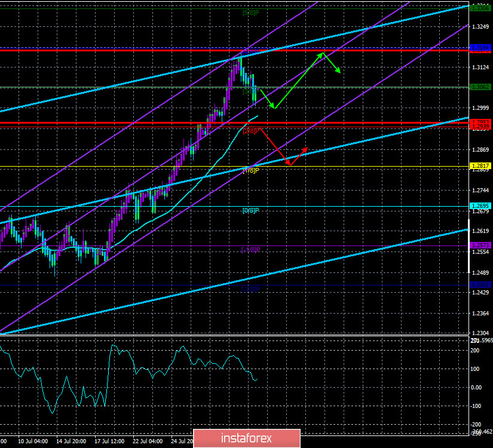Click the 1.3306 green price tag

[x=480, y=7]
